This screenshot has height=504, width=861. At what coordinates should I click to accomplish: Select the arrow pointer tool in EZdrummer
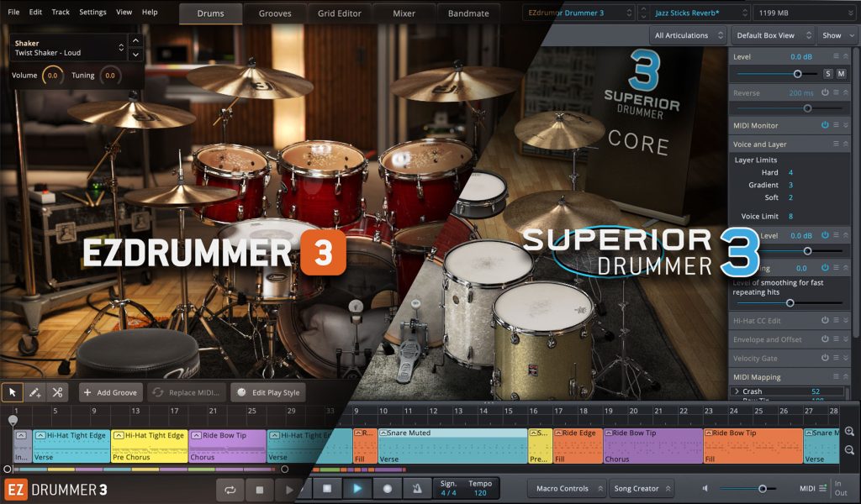[13, 392]
